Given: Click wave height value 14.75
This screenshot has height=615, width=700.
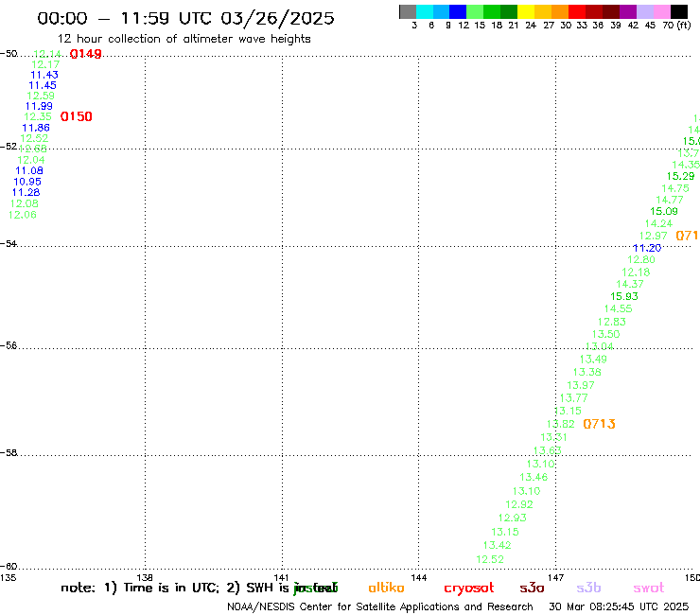Looking at the screenshot, I should (x=675, y=188).
